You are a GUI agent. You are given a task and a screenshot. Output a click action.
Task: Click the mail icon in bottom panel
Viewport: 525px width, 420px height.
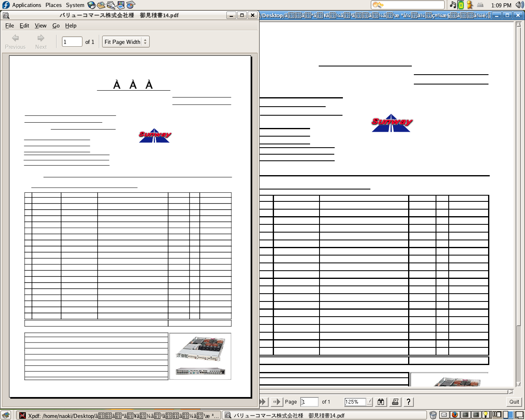pos(444,415)
